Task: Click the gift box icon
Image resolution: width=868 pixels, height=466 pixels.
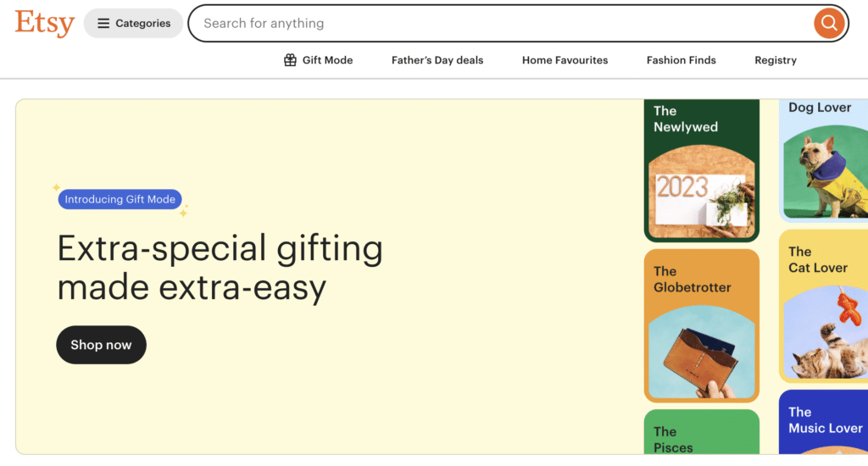Action: (290, 60)
